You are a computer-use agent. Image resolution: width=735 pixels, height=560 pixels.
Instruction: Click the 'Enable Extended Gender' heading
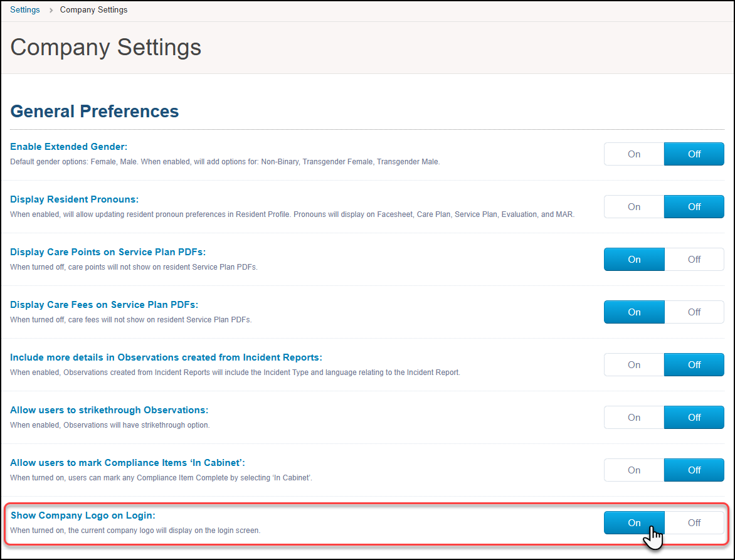pos(69,146)
